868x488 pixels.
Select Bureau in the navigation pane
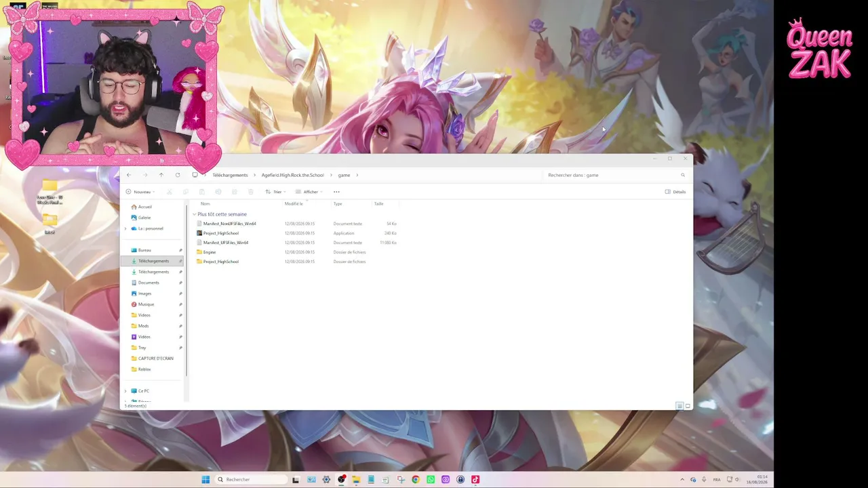[144, 250]
